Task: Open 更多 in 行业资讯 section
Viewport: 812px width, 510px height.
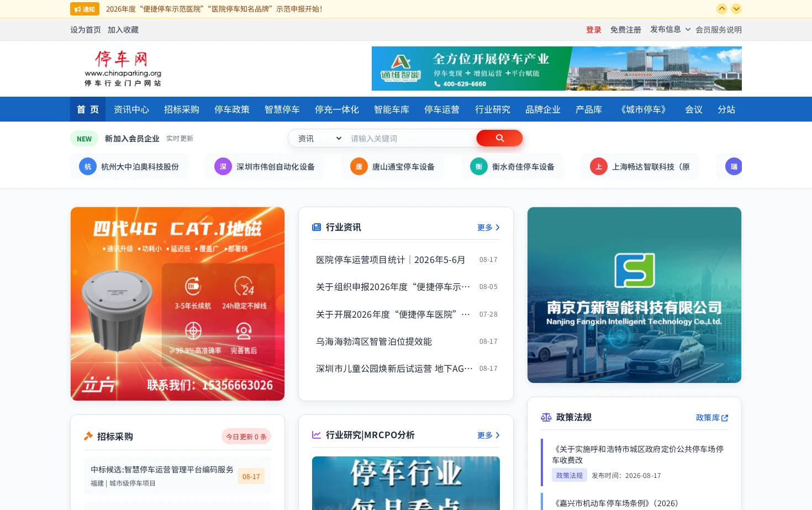Action: click(x=488, y=227)
